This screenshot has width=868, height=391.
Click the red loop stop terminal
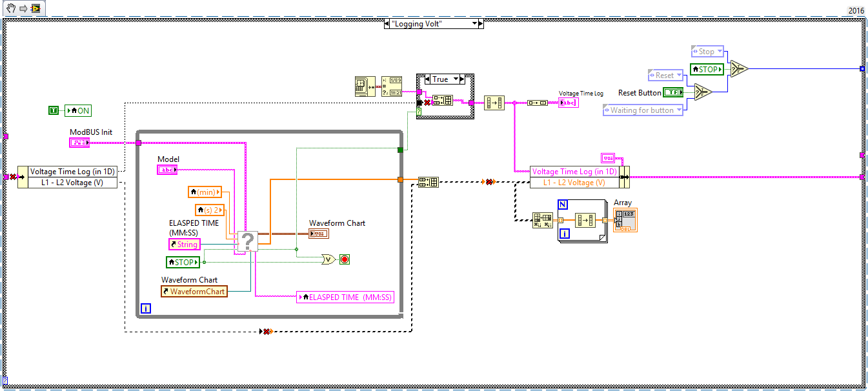pyautogui.click(x=345, y=259)
